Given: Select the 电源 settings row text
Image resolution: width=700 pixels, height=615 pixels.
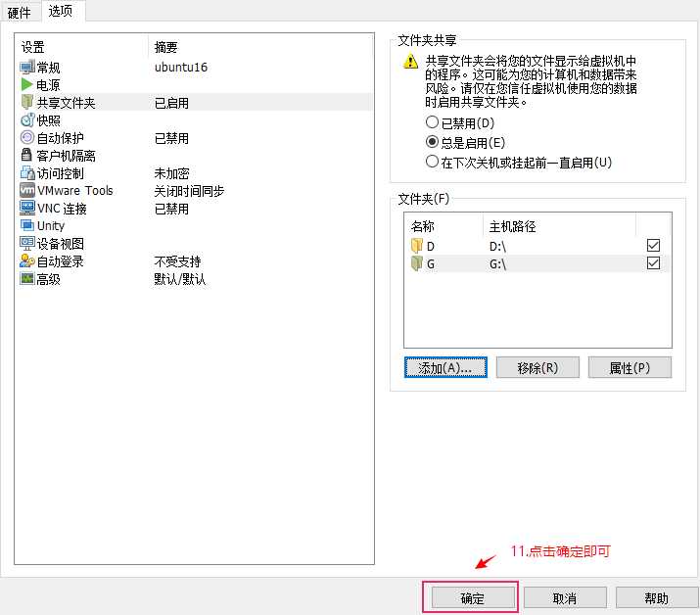Looking at the screenshot, I should pos(48,85).
